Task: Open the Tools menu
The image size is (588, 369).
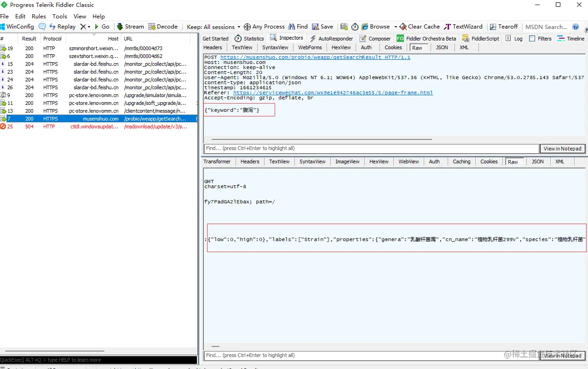Action: coord(60,16)
